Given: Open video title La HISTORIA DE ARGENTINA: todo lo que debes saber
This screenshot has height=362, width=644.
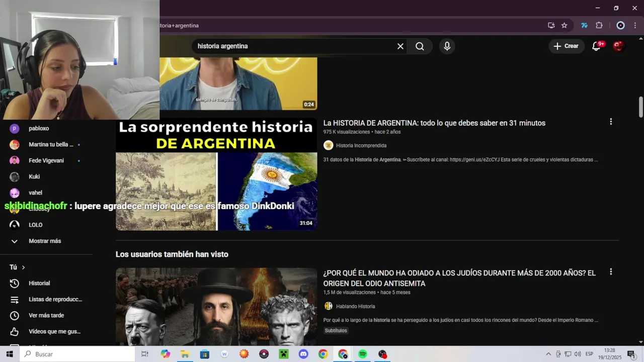Looking at the screenshot, I should click(434, 123).
